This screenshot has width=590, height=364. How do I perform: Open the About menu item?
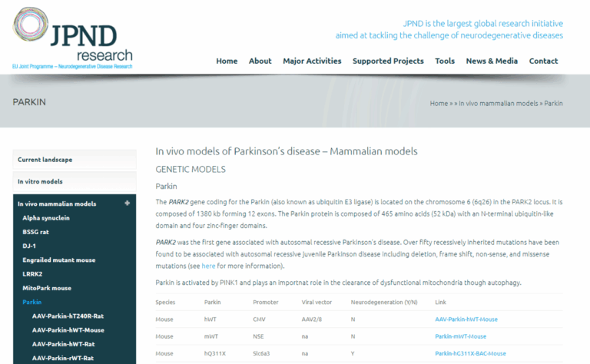point(260,61)
